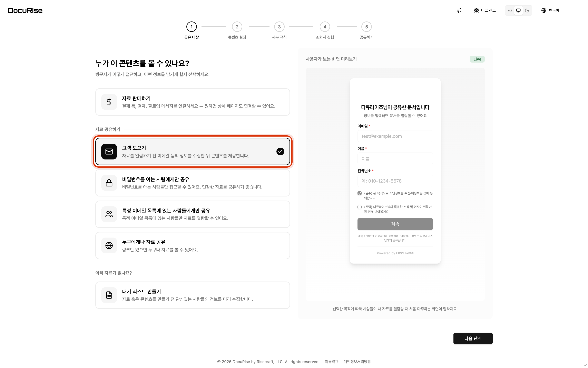Click the 다음 단계 button

click(x=473, y=339)
